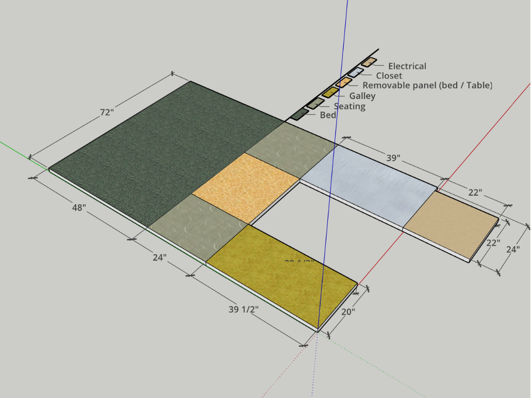Select the dark green Bed legend swatch
The width and height of the screenshot is (532, 398).
(x=300, y=113)
